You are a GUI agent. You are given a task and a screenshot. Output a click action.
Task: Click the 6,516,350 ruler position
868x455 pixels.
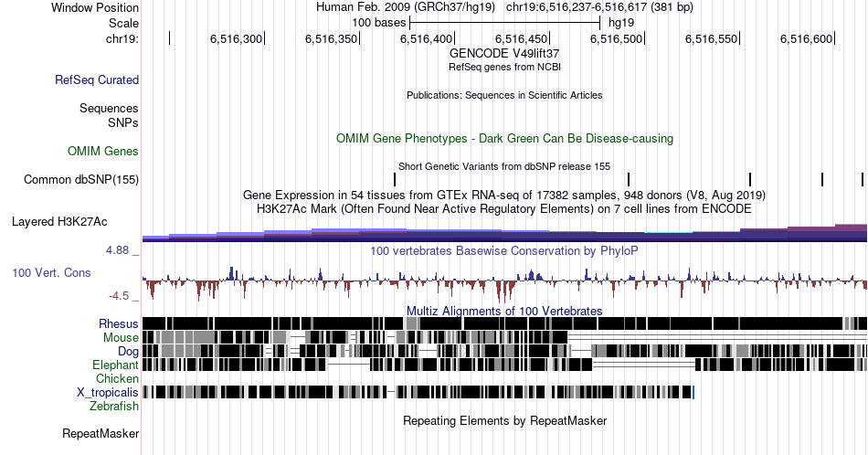pyautogui.click(x=331, y=38)
